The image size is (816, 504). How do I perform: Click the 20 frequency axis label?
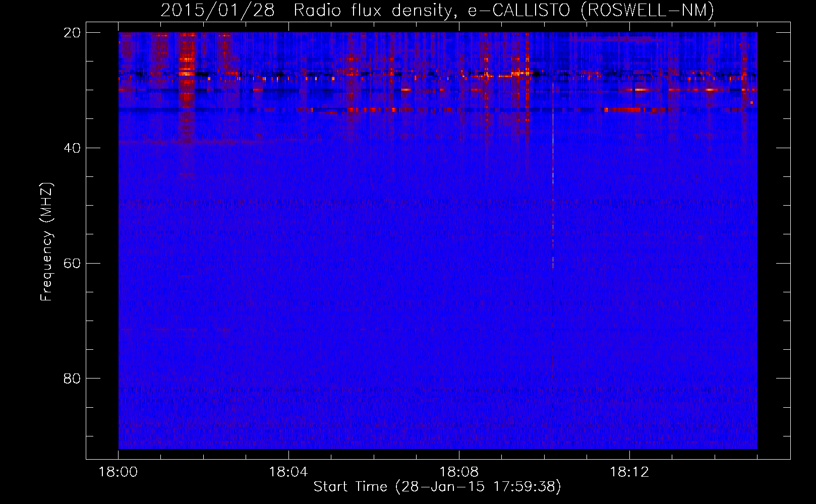pyautogui.click(x=72, y=33)
